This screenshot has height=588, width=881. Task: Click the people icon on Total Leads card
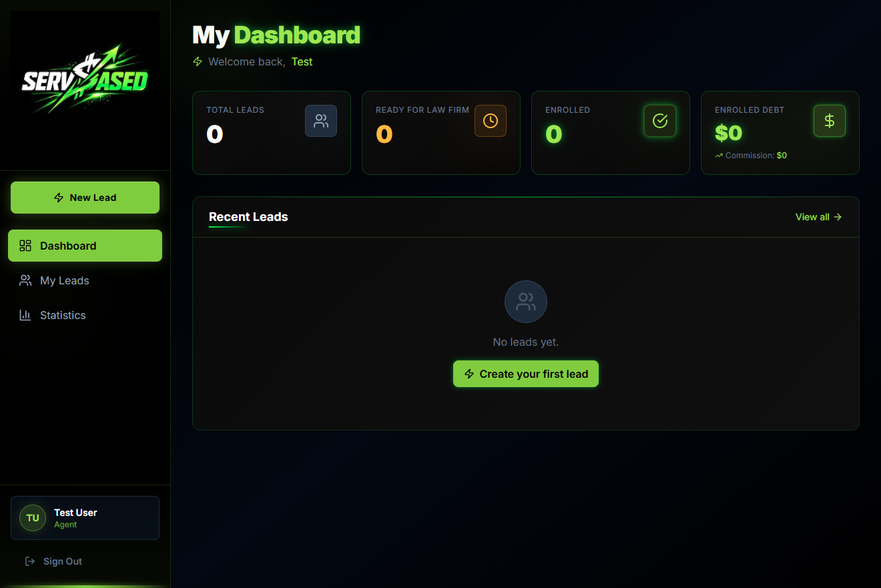coord(321,121)
